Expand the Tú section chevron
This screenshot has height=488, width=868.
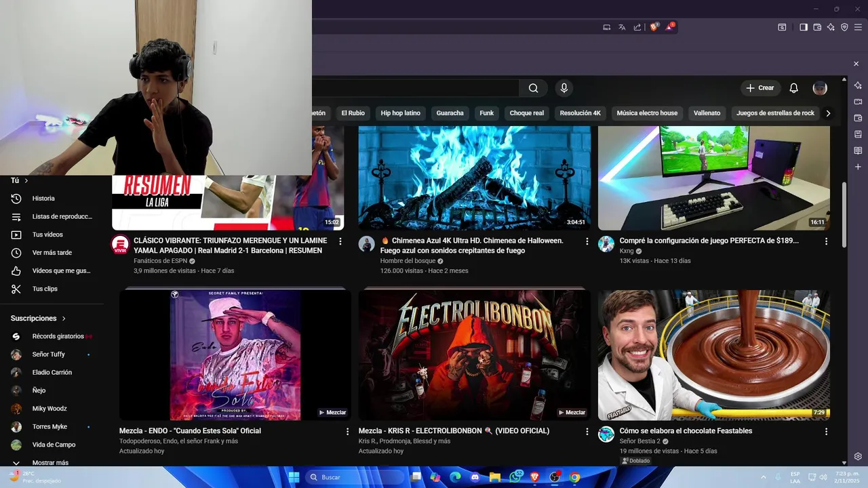coord(26,181)
